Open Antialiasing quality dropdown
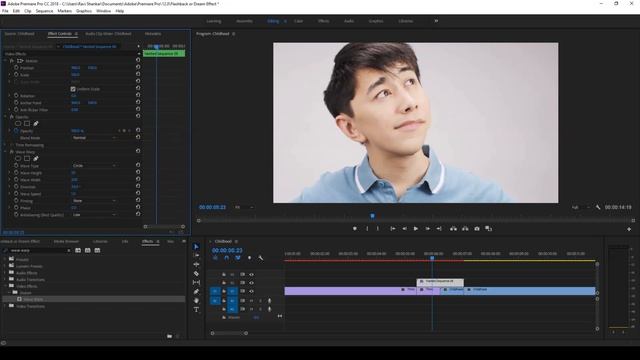The image size is (640, 360). tap(94, 215)
